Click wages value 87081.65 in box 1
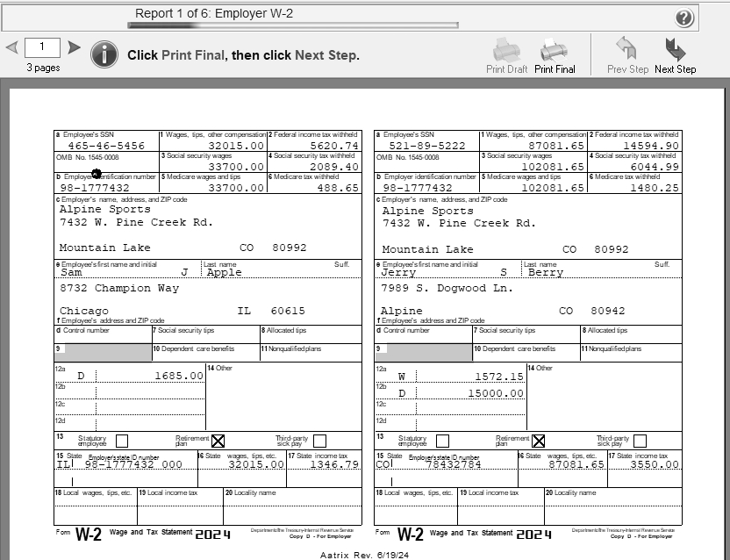 556,146
